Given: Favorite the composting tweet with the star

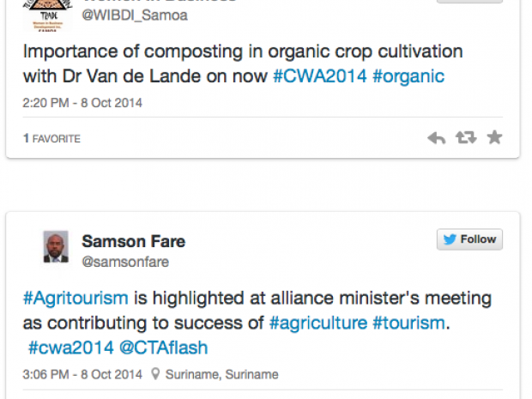Looking at the screenshot, I should tap(494, 137).
